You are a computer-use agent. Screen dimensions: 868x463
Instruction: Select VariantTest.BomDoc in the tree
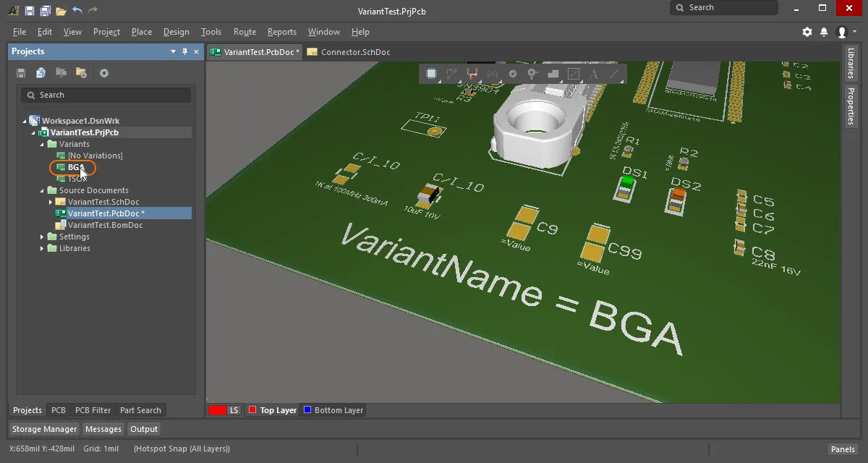[106, 225]
